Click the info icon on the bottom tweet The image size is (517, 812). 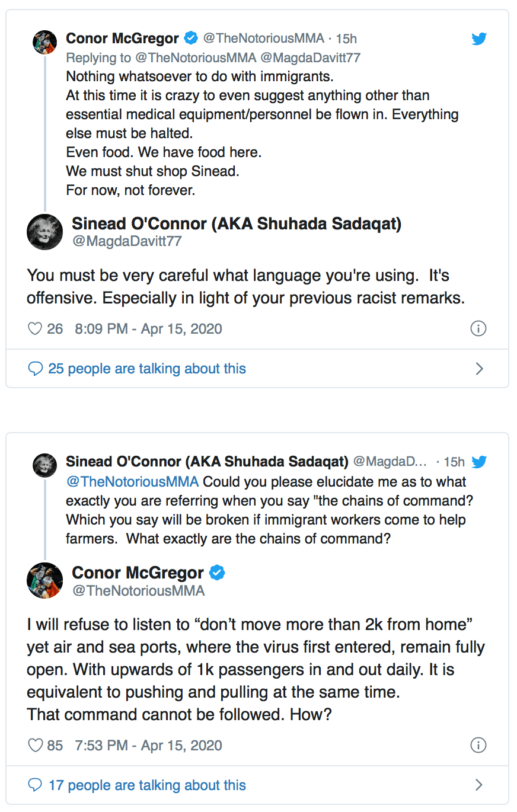coord(478,745)
